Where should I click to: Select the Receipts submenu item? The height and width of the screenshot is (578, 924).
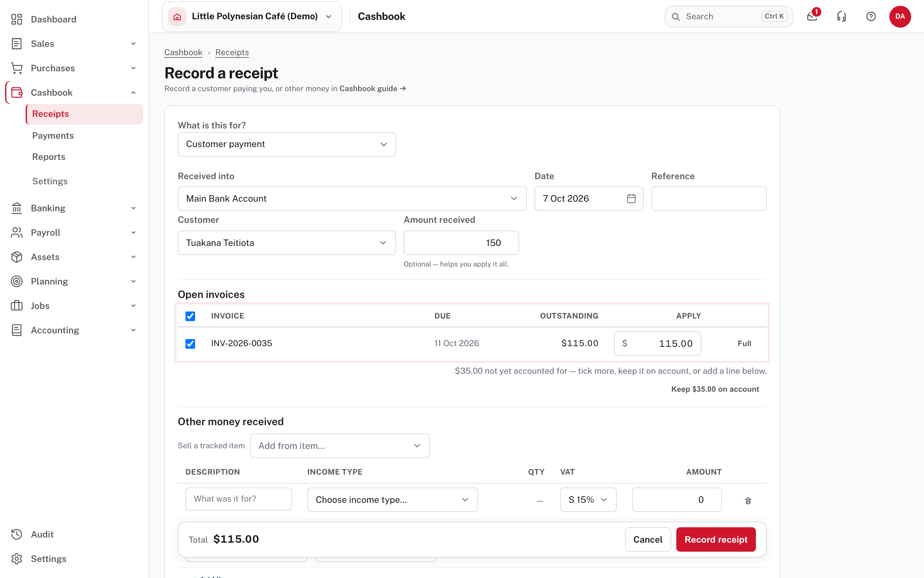[x=84, y=114]
